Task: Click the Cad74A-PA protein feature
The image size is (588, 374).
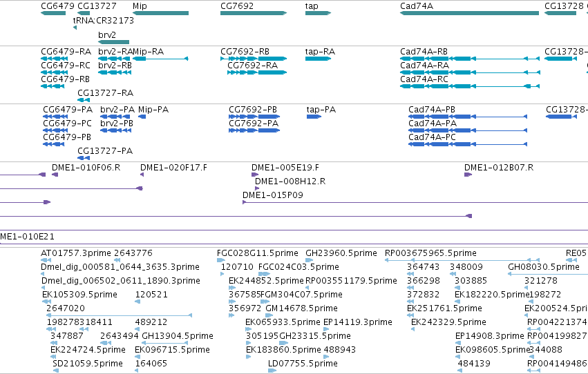Action: pyautogui.click(x=468, y=130)
